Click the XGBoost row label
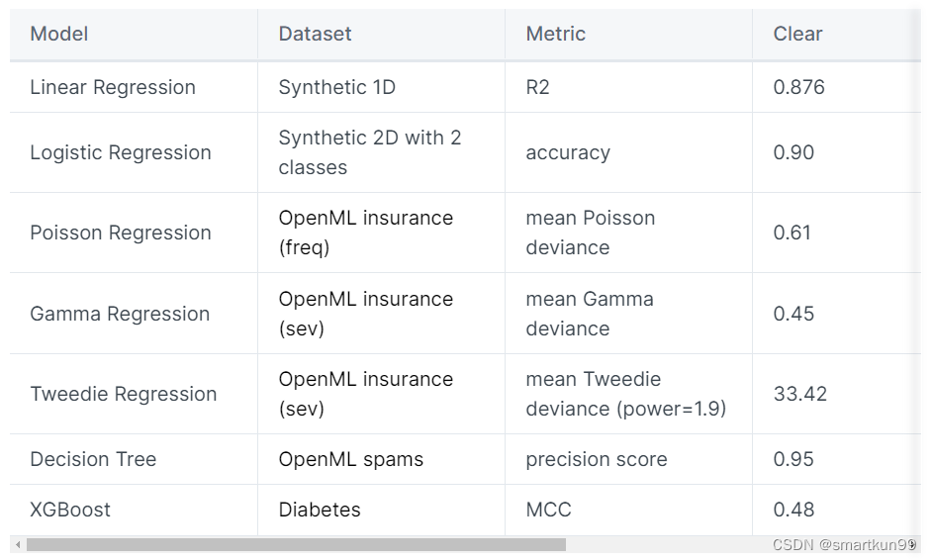Viewport: 931px width, 560px height. tap(70, 510)
